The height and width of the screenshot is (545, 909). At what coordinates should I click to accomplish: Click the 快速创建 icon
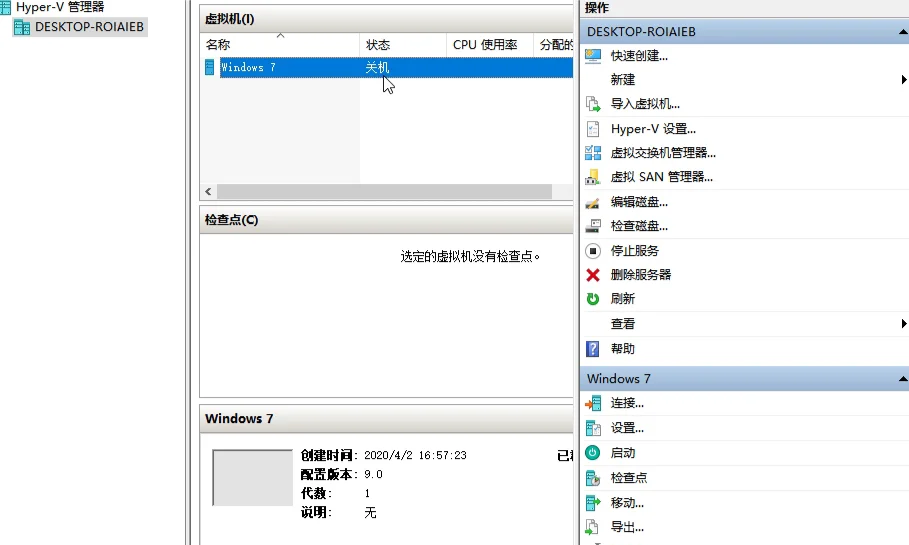[592, 56]
